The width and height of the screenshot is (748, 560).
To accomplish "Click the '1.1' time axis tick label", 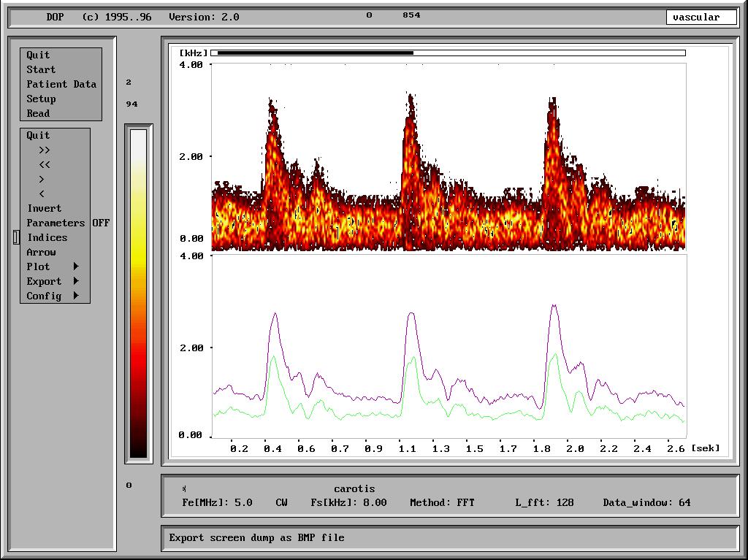I will tap(407, 449).
